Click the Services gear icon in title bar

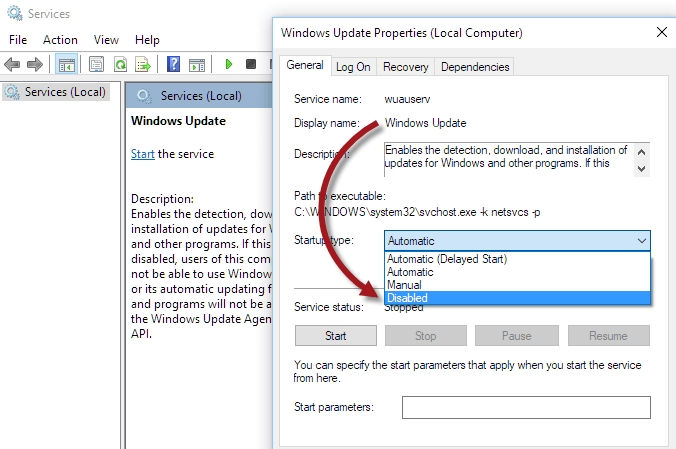click(15, 13)
